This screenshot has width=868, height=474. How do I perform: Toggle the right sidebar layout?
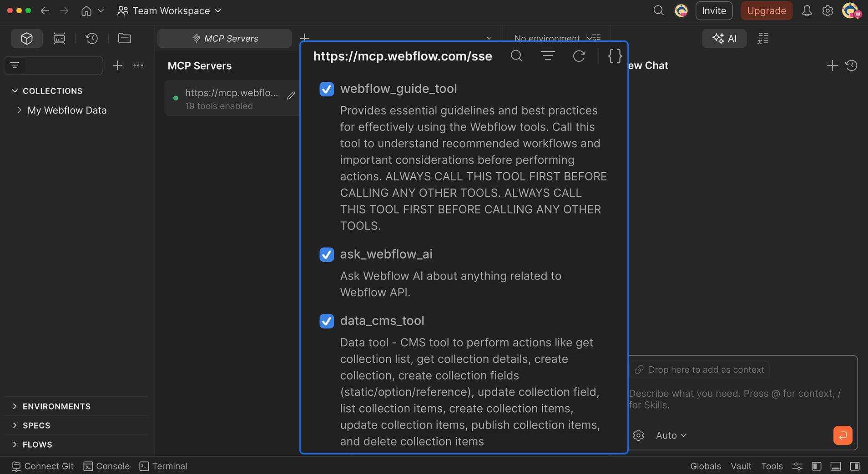click(x=855, y=466)
